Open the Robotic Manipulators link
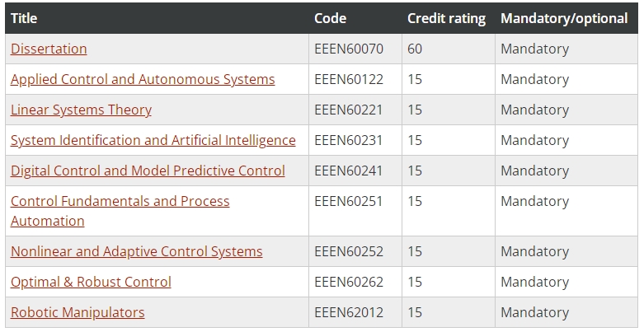The width and height of the screenshot is (644, 332). pyautogui.click(x=78, y=312)
